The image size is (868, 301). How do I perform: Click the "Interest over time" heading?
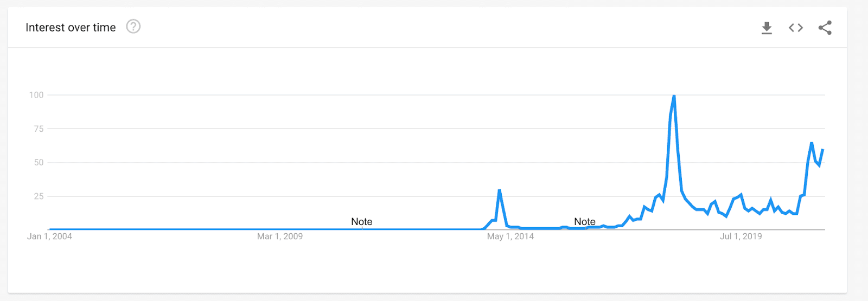[x=71, y=28]
